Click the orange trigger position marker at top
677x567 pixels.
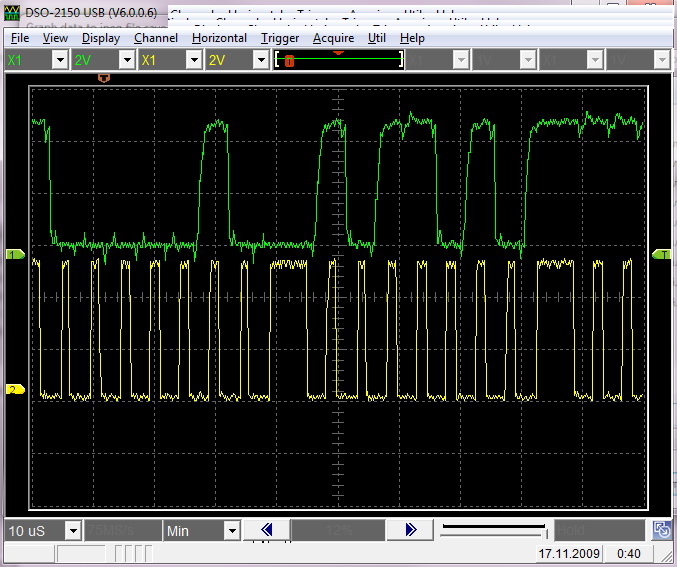pyautogui.click(x=103, y=77)
